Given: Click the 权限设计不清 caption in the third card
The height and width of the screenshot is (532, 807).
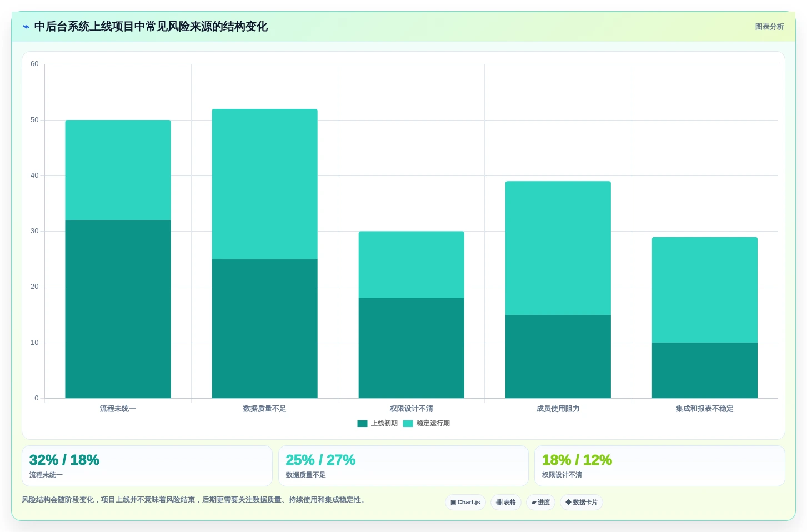Looking at the screenshot, I should tap(562, 475).
